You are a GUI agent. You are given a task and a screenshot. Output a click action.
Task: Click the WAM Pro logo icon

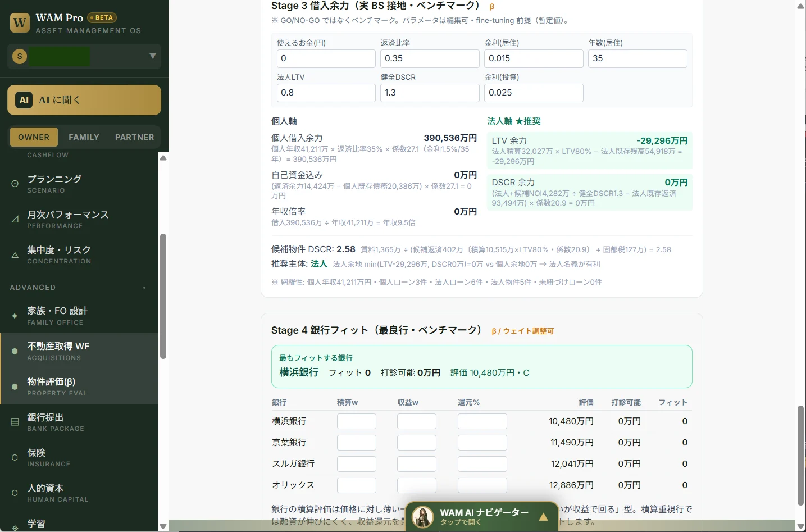point(20,23)
